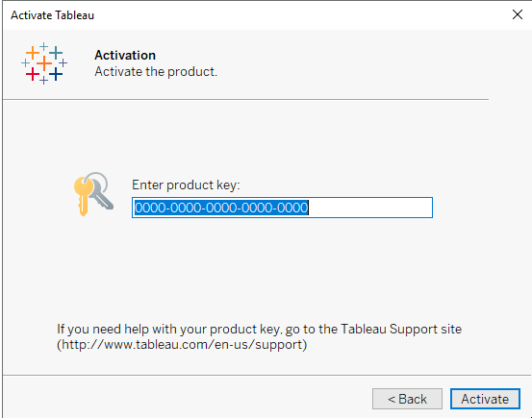Click the large teal plus in Tableau logo
This screenshot has width=532, height=418.
click(x=56, y=53)
